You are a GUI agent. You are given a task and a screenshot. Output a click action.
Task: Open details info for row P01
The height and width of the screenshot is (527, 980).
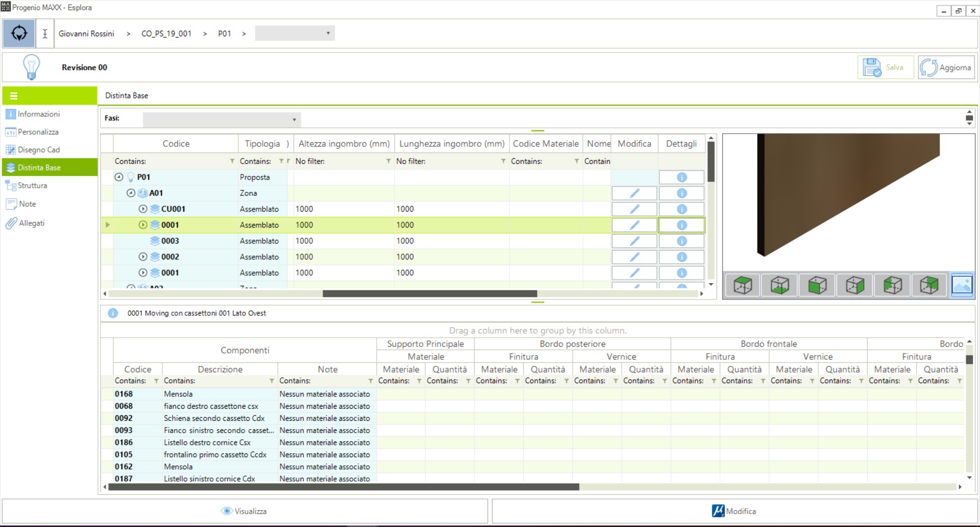[x=681, y=177]
